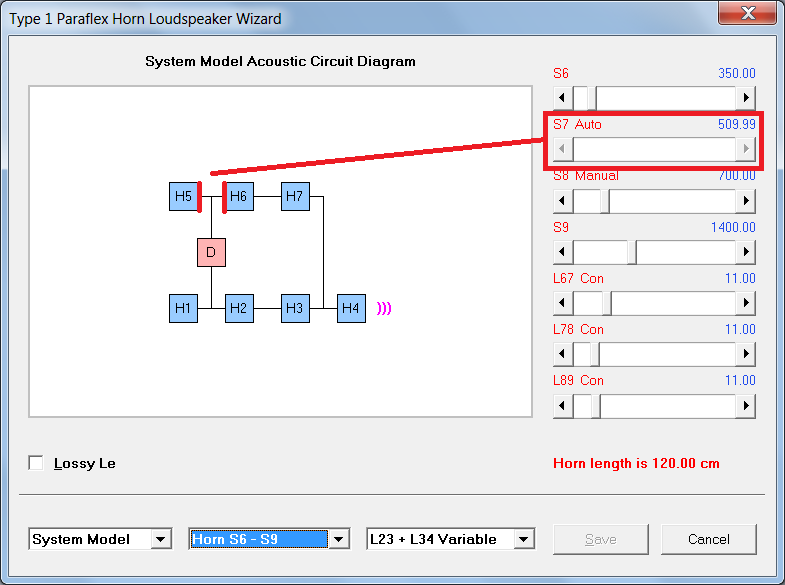Click the S9 value 1400.00
The height and width of the screenshot is (585, 785).
pyautogui.click(x=733, y=227)
